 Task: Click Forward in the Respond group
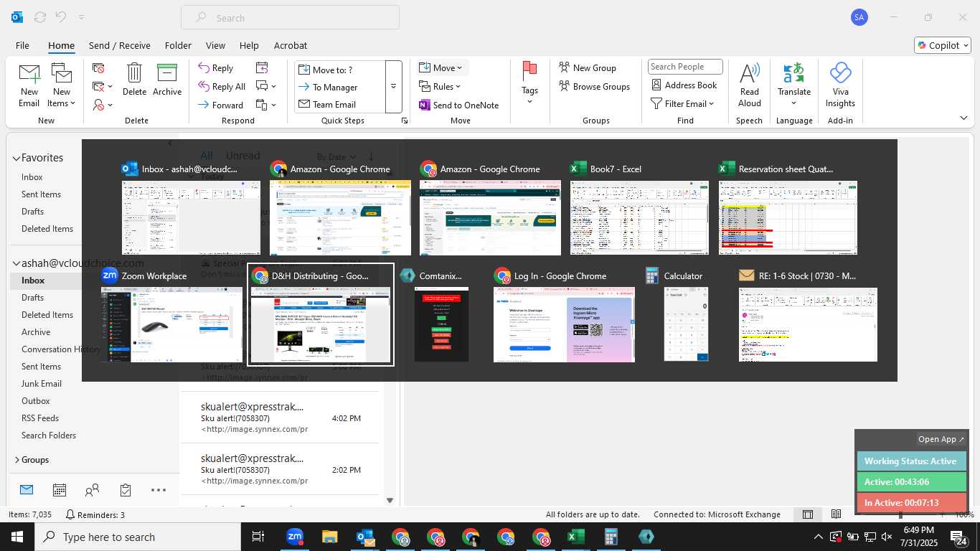221,105
